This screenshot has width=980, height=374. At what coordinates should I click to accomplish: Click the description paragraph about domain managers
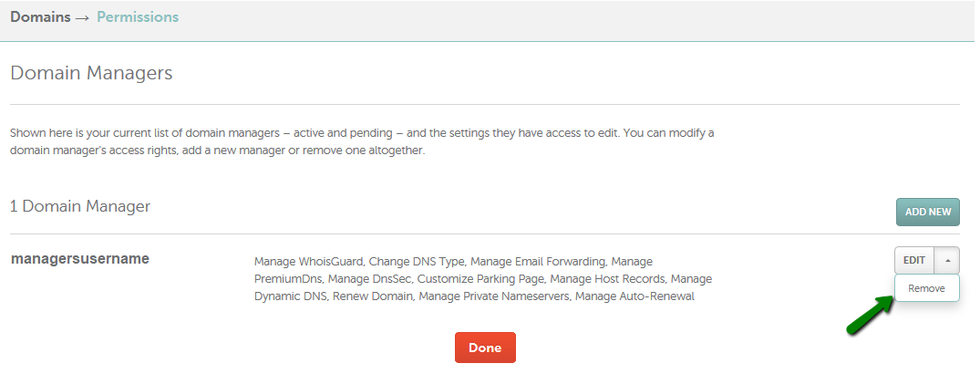362,142
